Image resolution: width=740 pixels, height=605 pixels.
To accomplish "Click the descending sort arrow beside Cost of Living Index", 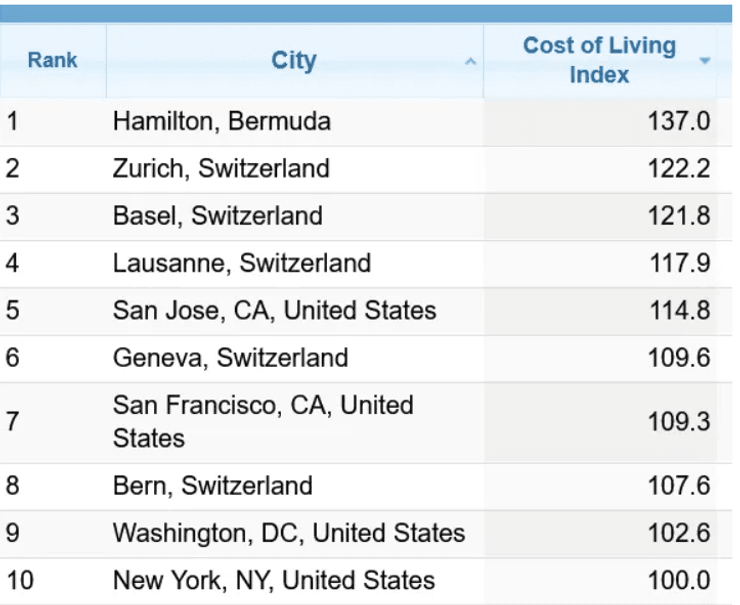I will click(x=705, y=61).
